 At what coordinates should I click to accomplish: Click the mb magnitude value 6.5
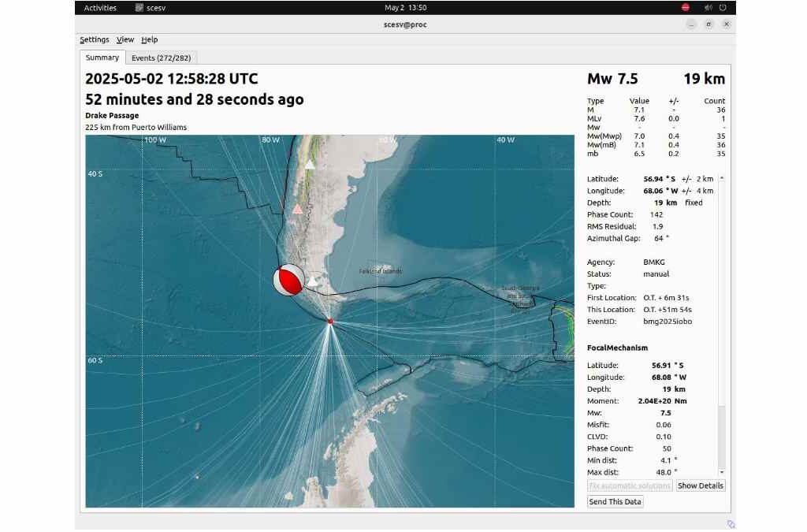coord(639,154)
